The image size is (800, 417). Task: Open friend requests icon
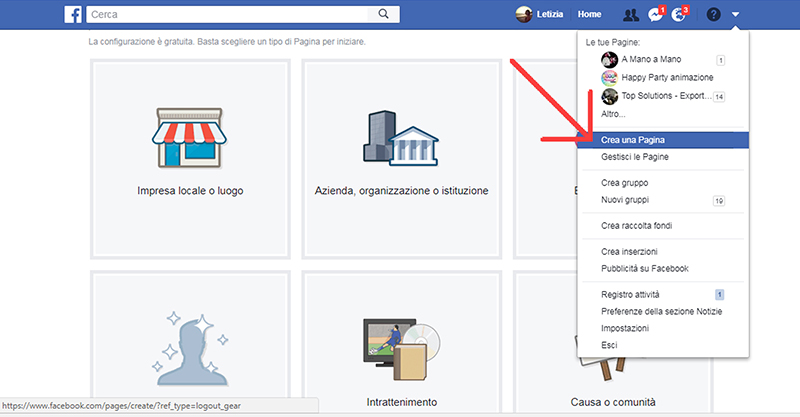pyautogui.click(x=630, y=15)
